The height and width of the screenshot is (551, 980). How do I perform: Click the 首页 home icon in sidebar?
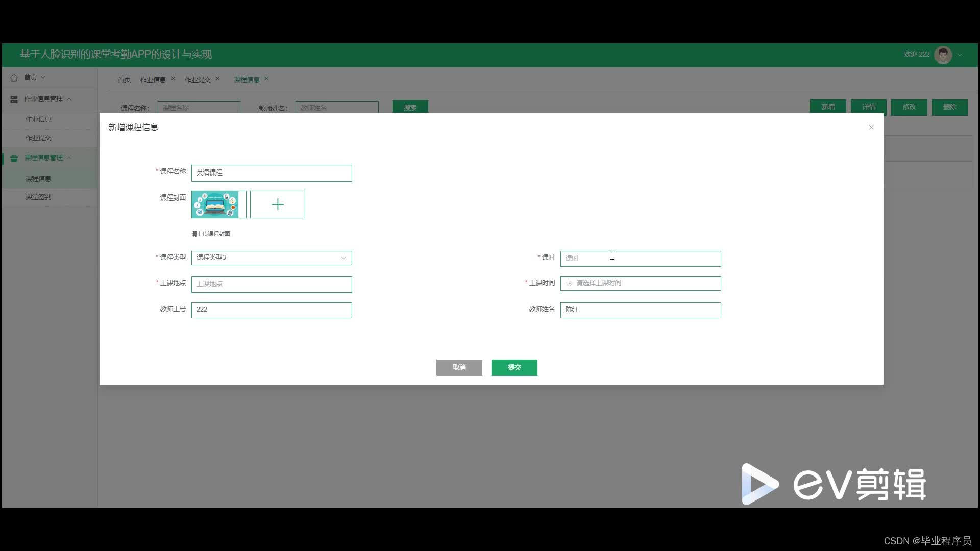coord(15,77)
